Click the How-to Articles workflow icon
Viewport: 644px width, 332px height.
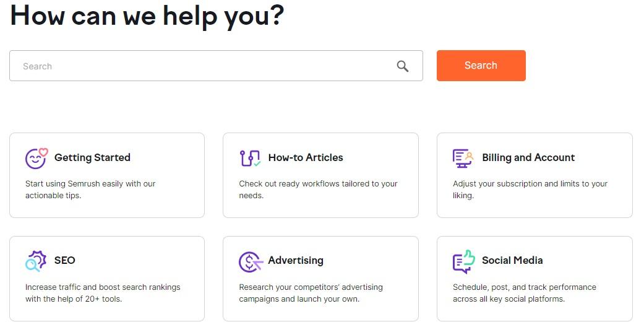(x=250, y=158)
